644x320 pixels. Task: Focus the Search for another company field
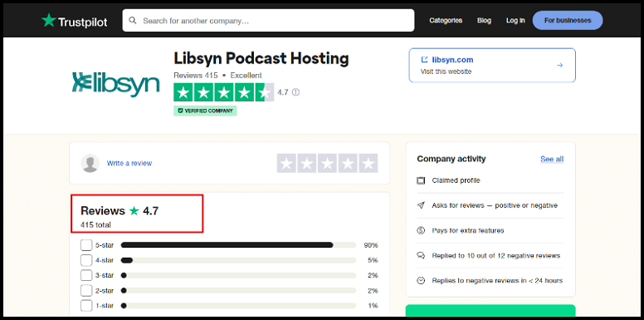[x=268, y=20]
